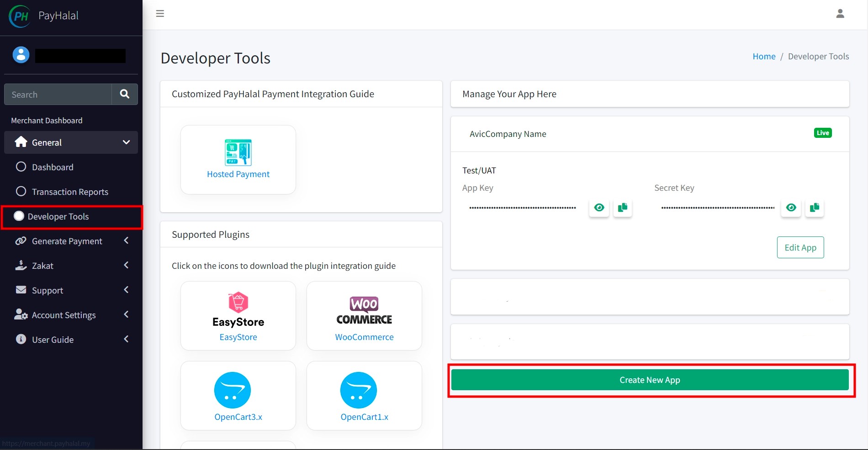The height and width of the screenshot is (450, 868).
Task: Click the hamburger menu icon to collapse sidebar
Action: pos(160,14)
